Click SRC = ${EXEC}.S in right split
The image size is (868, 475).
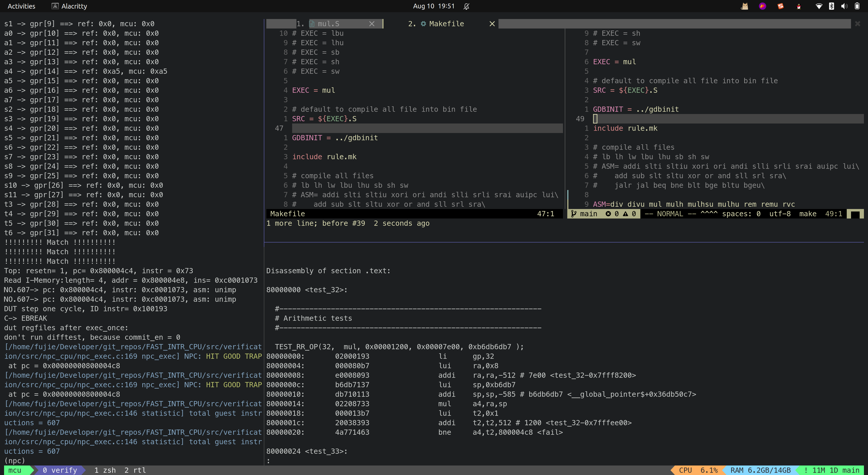pyautogui.click(x=625, y=90)
